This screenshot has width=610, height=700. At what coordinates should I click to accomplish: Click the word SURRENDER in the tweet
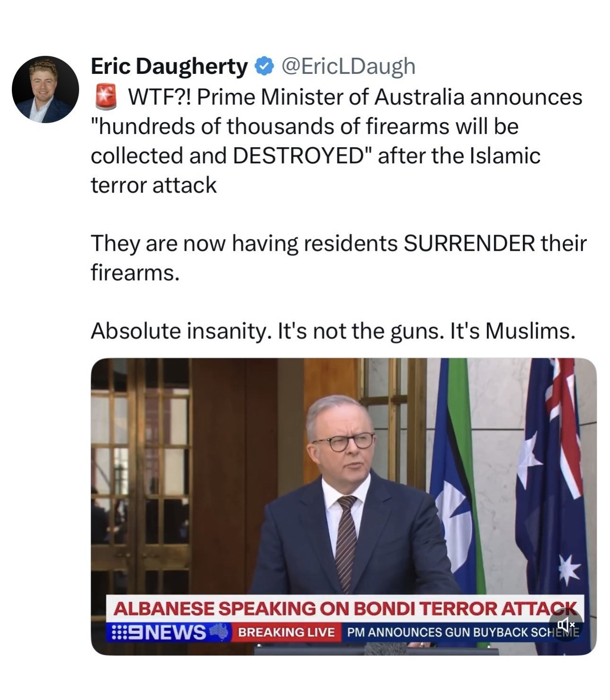coord(469,244)
